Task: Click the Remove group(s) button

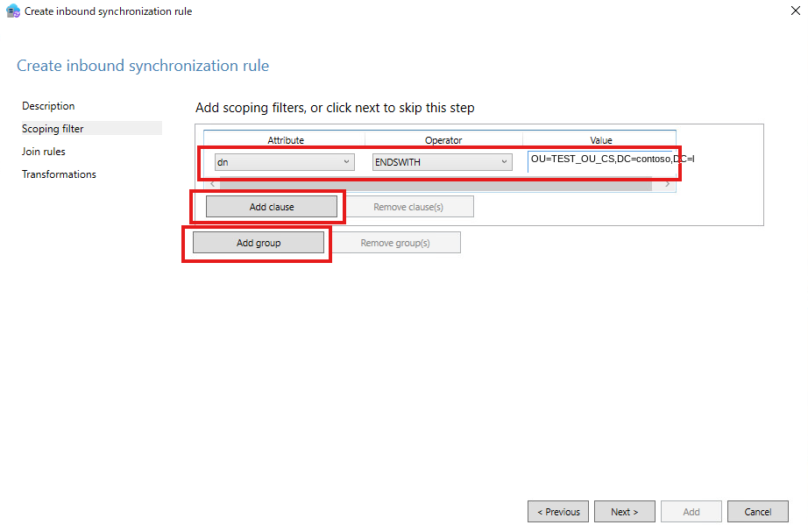Action: [395, 243]
